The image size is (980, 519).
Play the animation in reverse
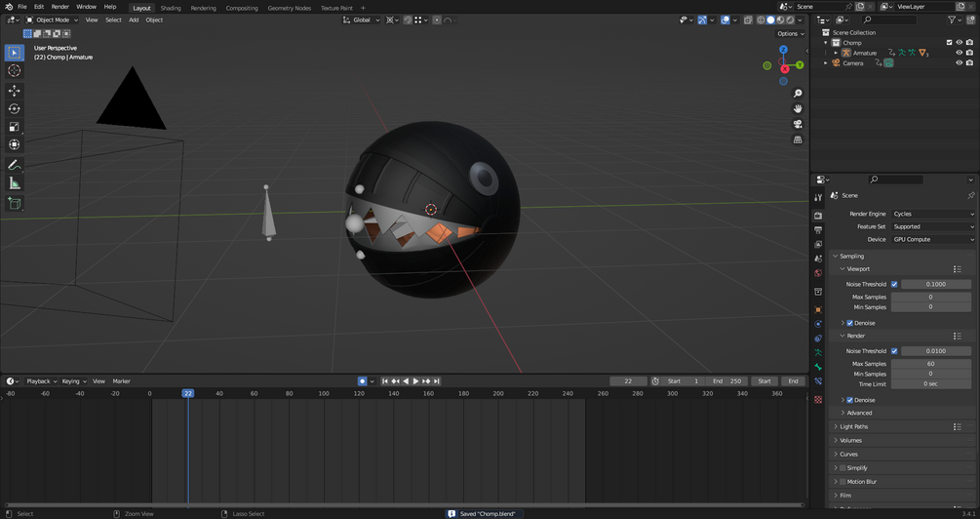coord(406,380)
